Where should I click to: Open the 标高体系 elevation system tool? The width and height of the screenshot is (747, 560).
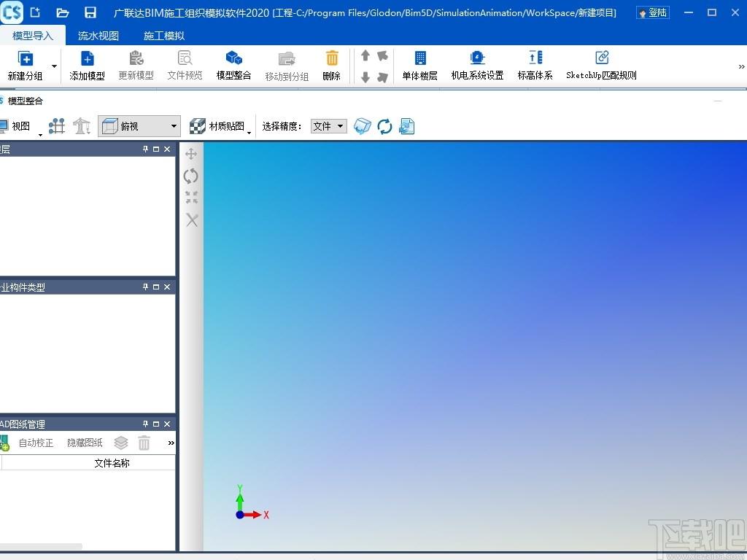pyautogui.click(x=535, y=65)
